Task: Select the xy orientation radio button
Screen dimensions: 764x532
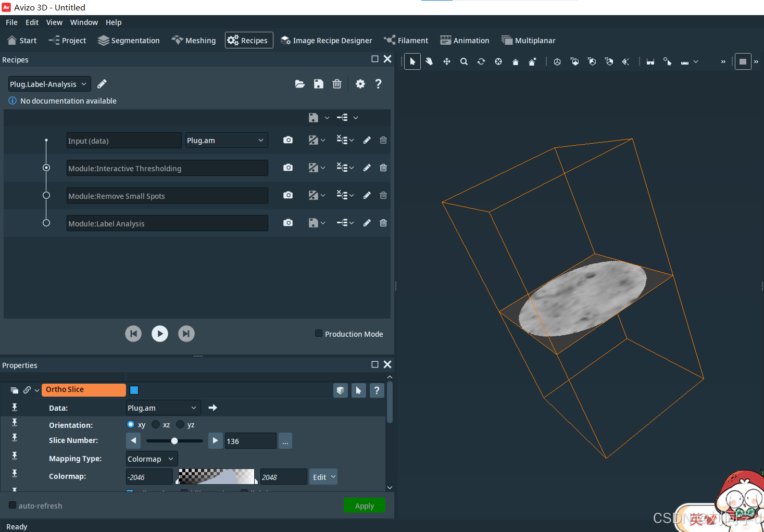Action: (x=131, y=424)
